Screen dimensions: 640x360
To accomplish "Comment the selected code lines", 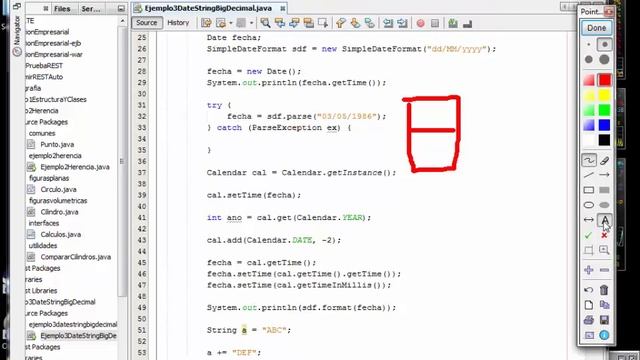I will pos(453,23).
